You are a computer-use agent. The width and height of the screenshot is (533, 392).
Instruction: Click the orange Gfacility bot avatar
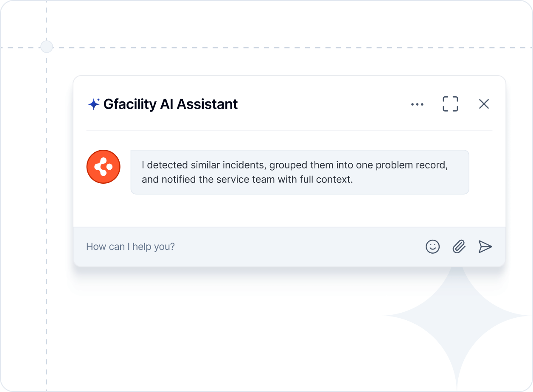104,167
